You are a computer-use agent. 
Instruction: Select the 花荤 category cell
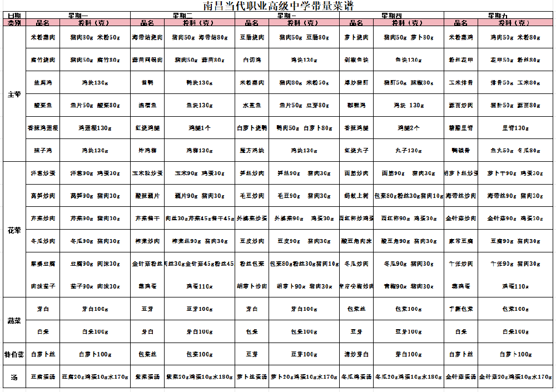point(14,230)
